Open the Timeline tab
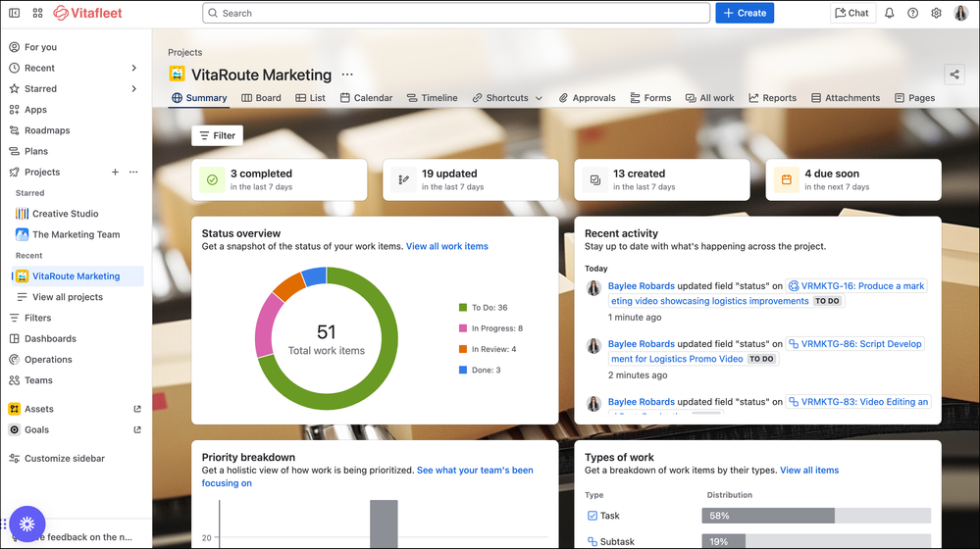 (x=432, y=98)
